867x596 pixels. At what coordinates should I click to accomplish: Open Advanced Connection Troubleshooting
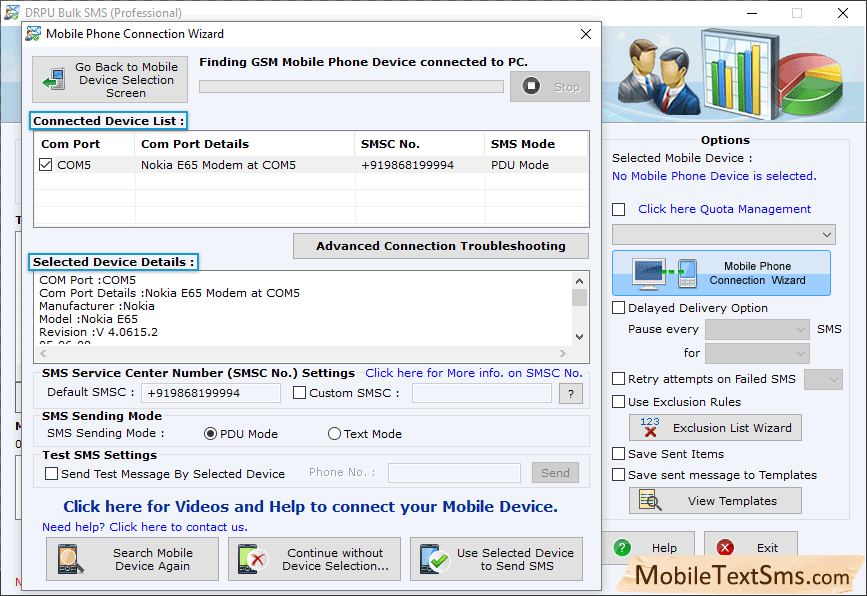[x=441, y=246]
